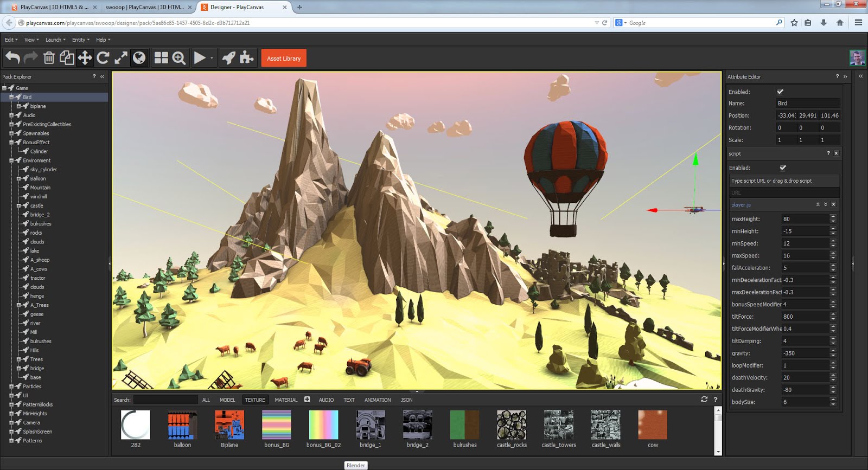Undo the last action in toolbar
The image size is (868, 470).
[13, 57]
